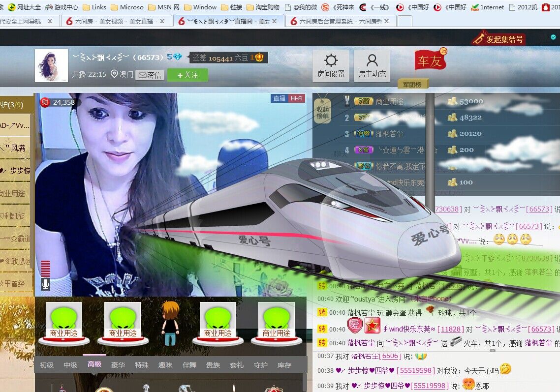Viewport: 560px width, 392px height.
Task: Open the 链接 bookmark folder
Action: coord(231,7)
